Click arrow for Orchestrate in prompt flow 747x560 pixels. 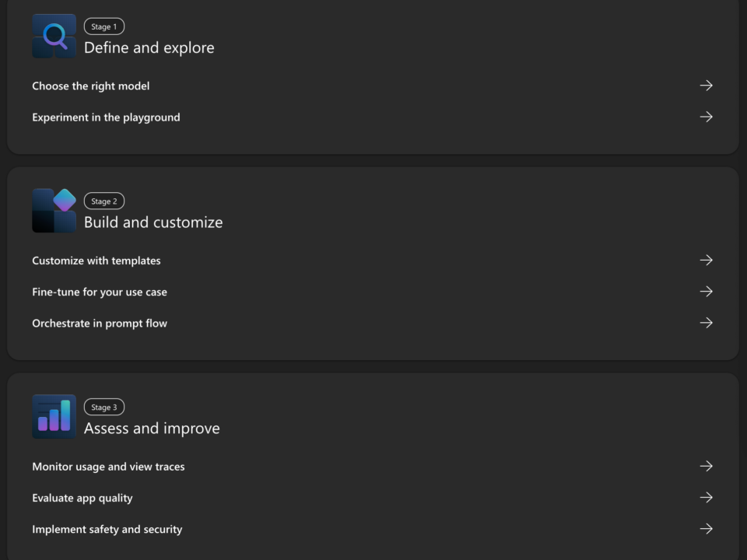[706, 324]
